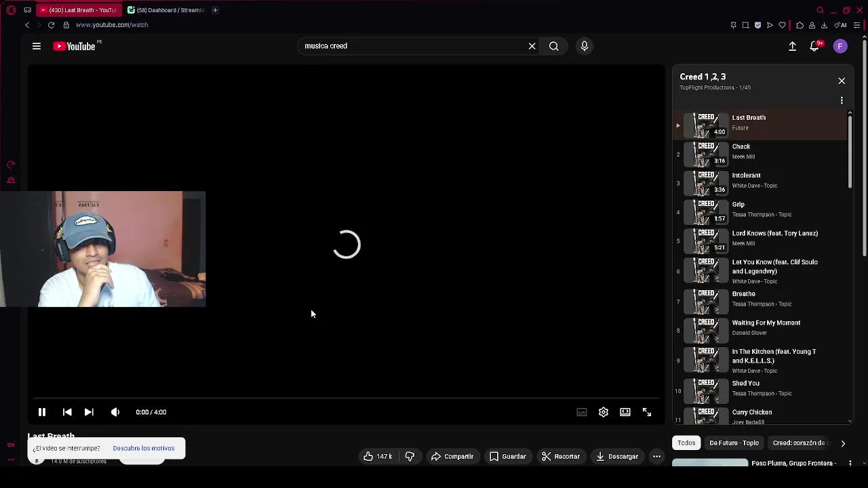Mute the video volume
The image size is (868, 488).
[x=115, y=412]
